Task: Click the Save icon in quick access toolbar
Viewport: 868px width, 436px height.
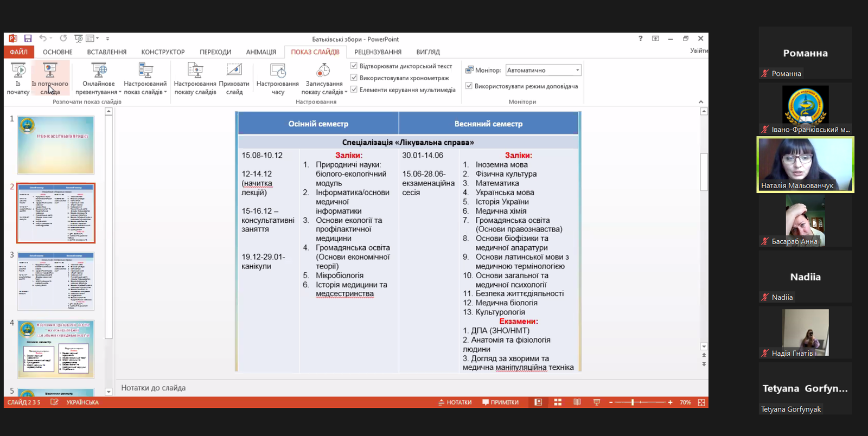Action: click(28, 39)
